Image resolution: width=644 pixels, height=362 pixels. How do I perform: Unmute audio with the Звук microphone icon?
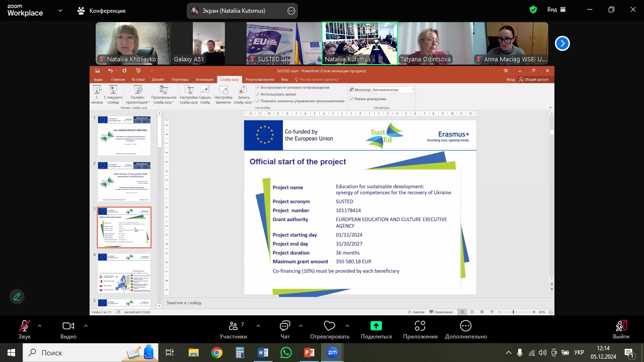pos(25,326)
